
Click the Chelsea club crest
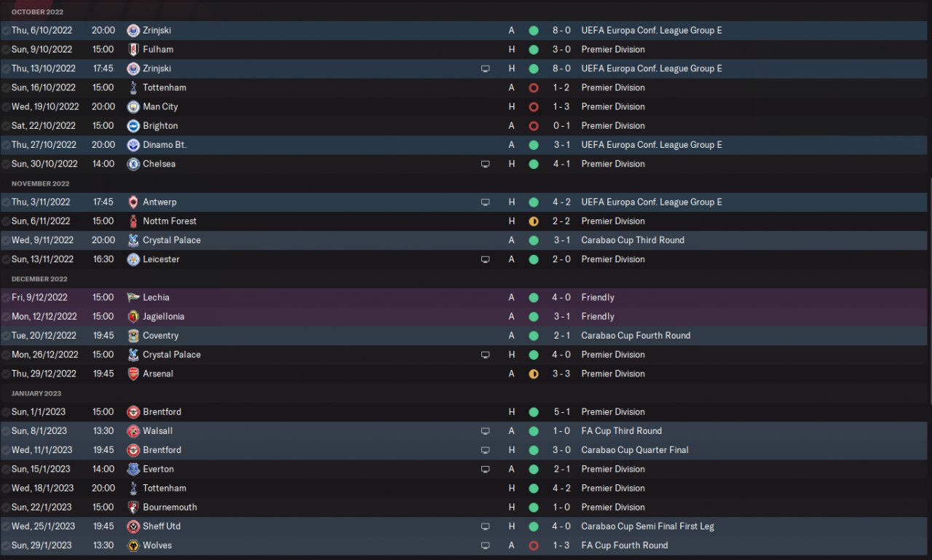(x=133, y=164)
